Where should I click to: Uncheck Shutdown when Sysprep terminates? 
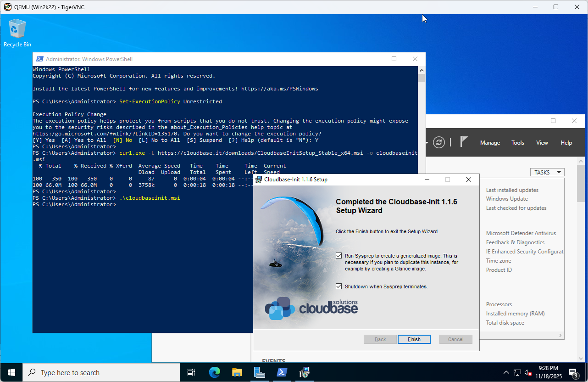(339, 286)
